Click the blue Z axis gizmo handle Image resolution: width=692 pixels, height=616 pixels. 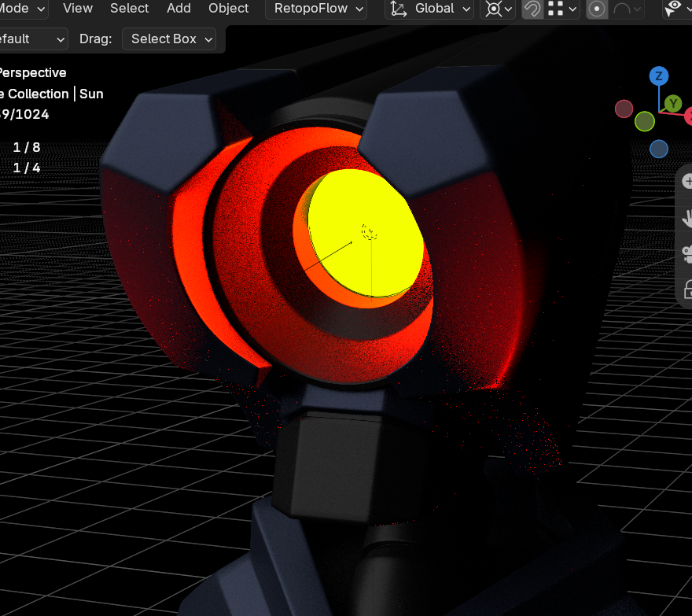[658, 76]
